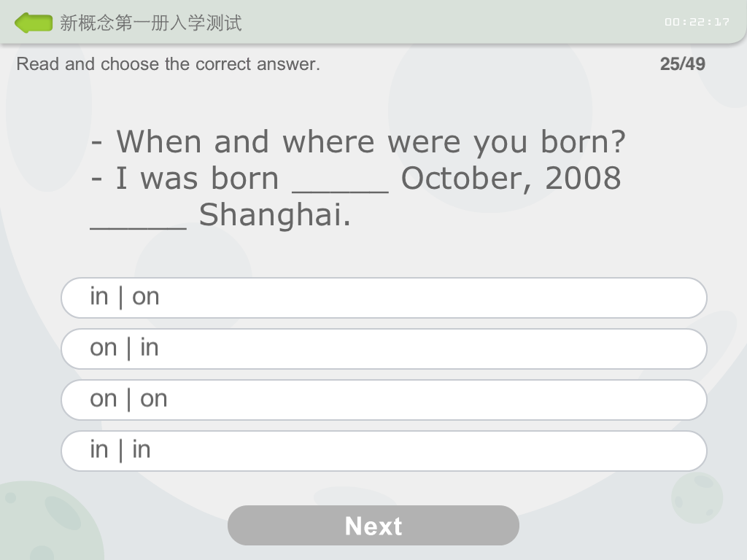The height and width of the screenshot is (560, 747).
Task: Pick the answer 'on | on'
Action: [383, 400]
